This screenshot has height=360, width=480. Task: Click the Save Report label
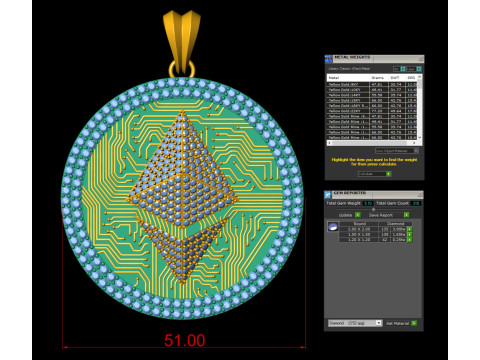point(381,215)
